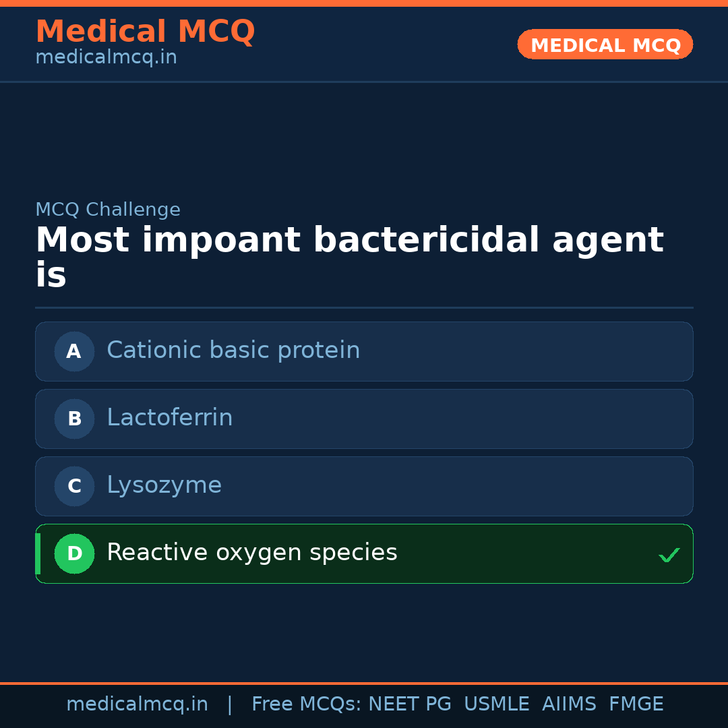Open medicalmcq.in link in the footer
Viewport: 728px width, 728px height.
[137, 704]
